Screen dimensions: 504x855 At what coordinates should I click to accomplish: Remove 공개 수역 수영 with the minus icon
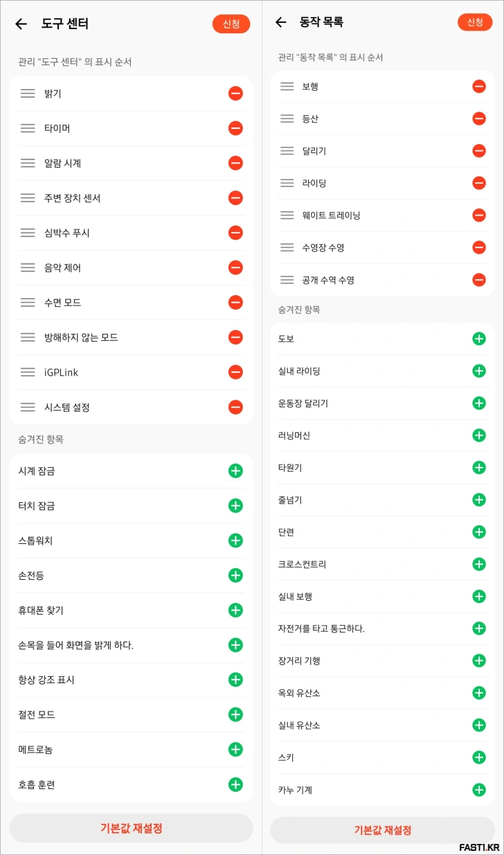tap(479, 279)
